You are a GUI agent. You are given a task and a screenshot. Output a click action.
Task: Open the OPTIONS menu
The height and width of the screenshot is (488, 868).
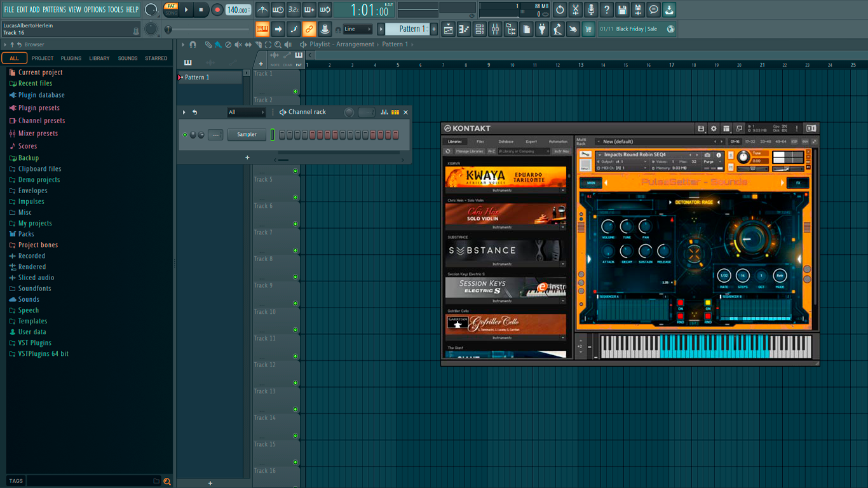click(x=95, y=10)
